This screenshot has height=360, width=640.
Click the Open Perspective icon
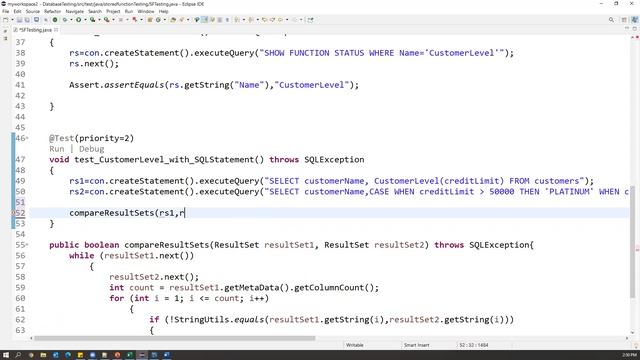tap(624, 20)
